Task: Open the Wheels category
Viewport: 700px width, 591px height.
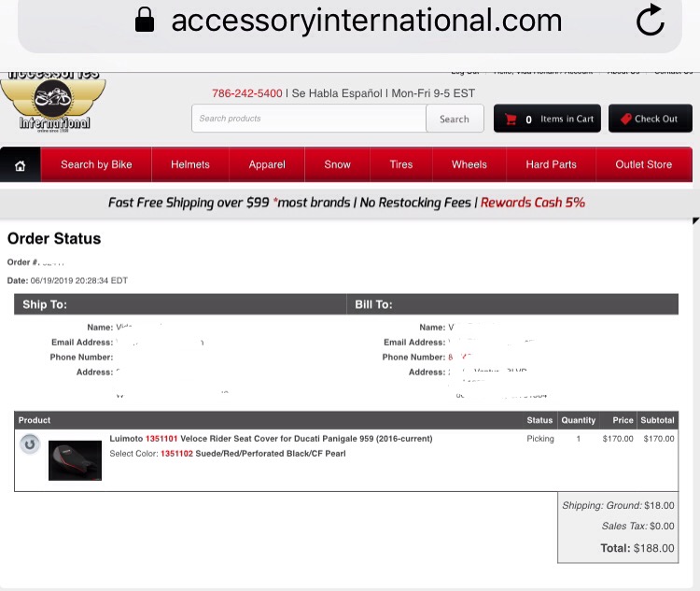Action: point(469,164)
